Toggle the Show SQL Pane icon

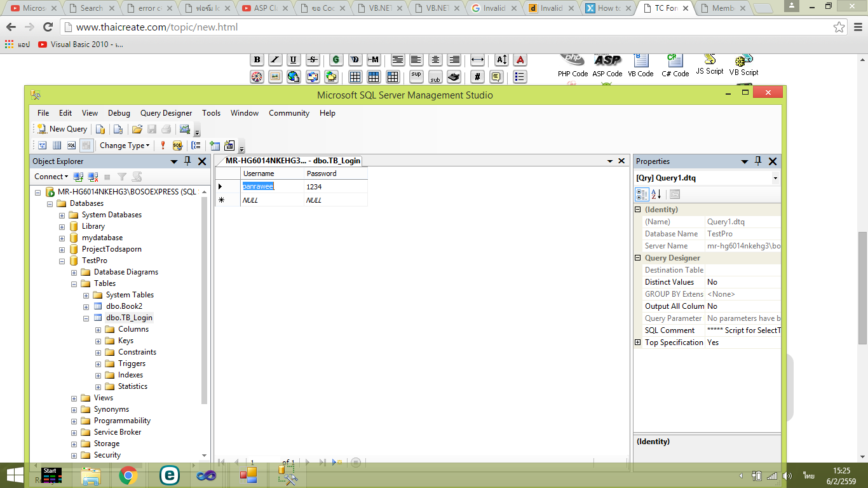tap(71, 146)
